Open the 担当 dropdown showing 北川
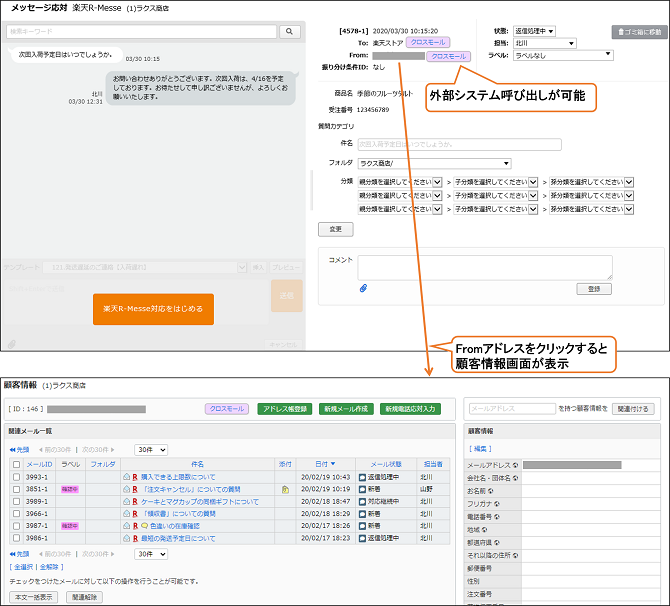670x606 pixels. 545,43
